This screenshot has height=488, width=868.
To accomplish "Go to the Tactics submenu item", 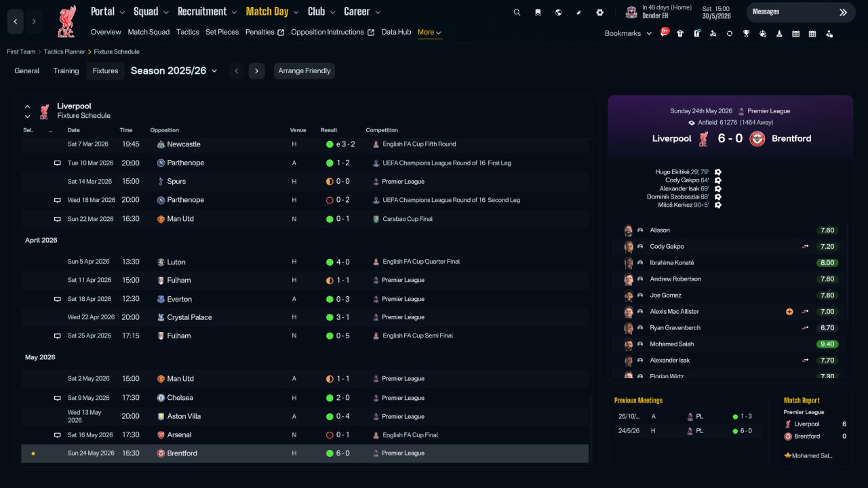I will 188,32.
